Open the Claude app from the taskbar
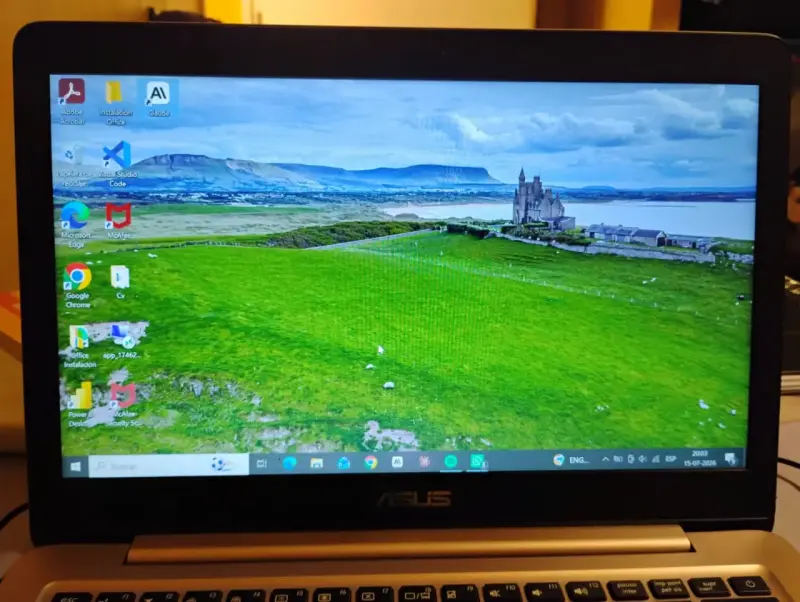800x602 pixels. point(397,462)
